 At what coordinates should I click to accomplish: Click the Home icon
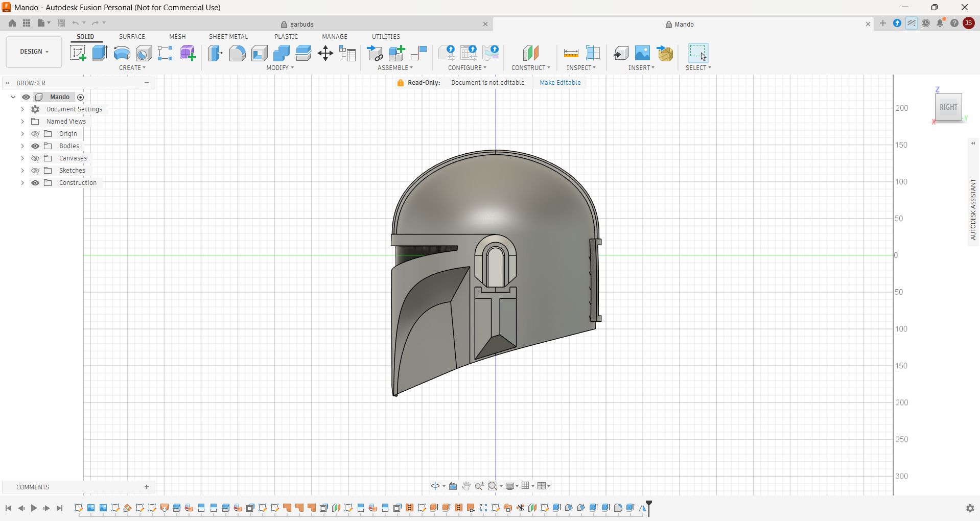click(12, 23)
